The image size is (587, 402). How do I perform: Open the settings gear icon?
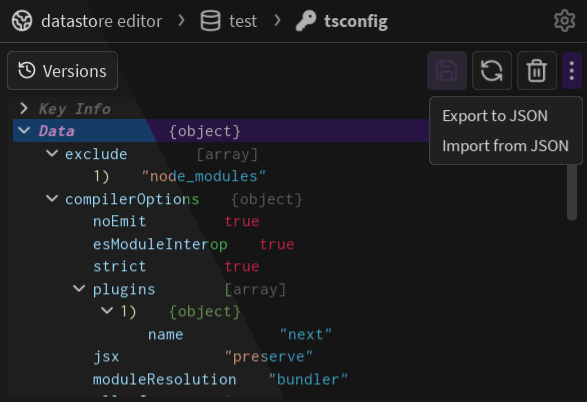[564, 21]
